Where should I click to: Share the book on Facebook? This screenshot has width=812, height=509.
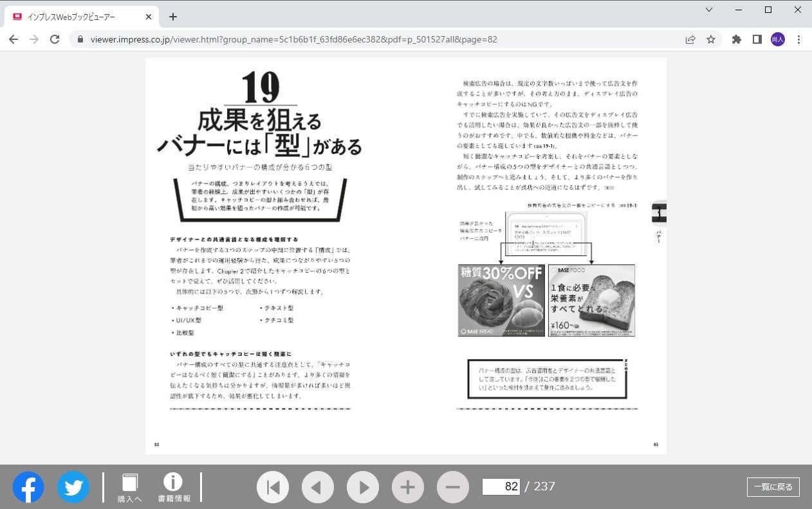tap(28, 487)
